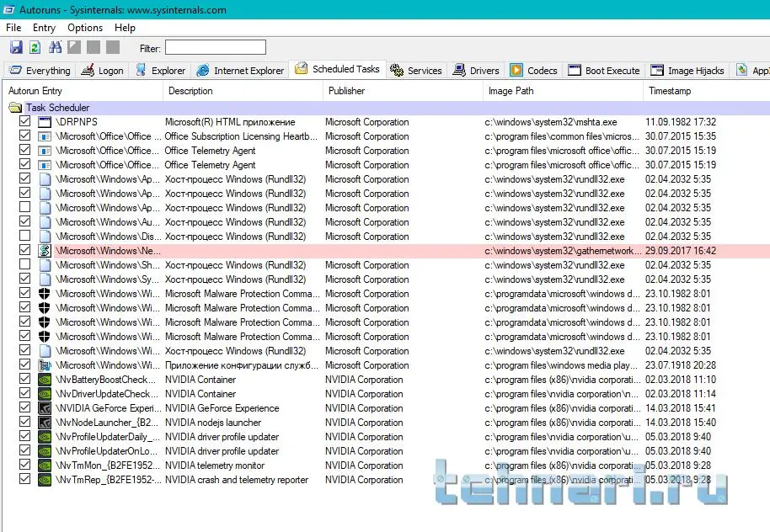This screenshot has height=532, width=770.
Task: Uncheck the NvTmRep crash reporter checkbox
Action: click(x=24, y=479)
